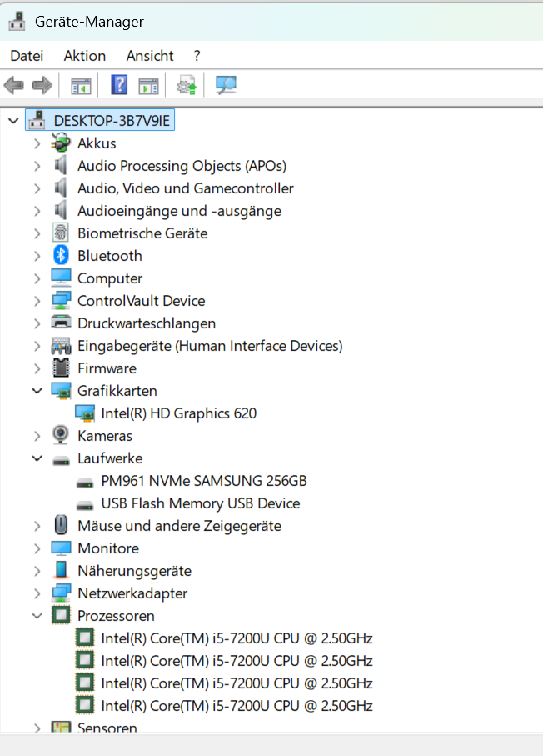Click the Mäuse und andere Zeigegeräte label

pos(179,526)
